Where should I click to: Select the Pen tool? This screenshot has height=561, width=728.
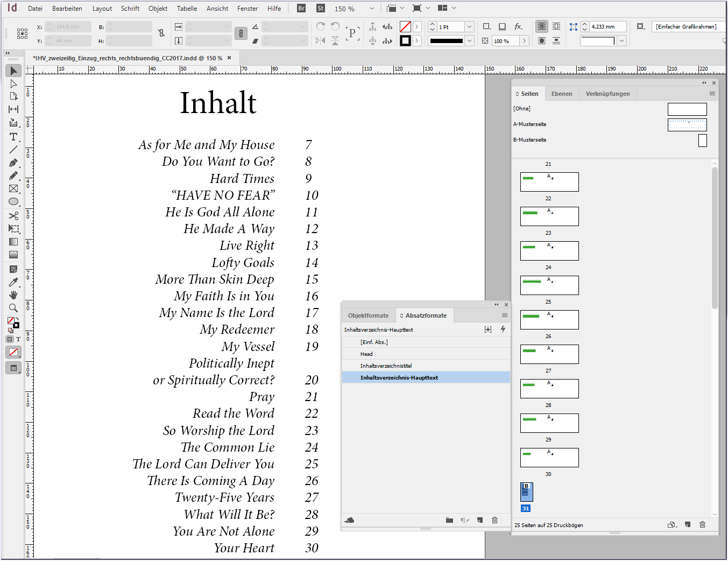click(x=13, y=163)
